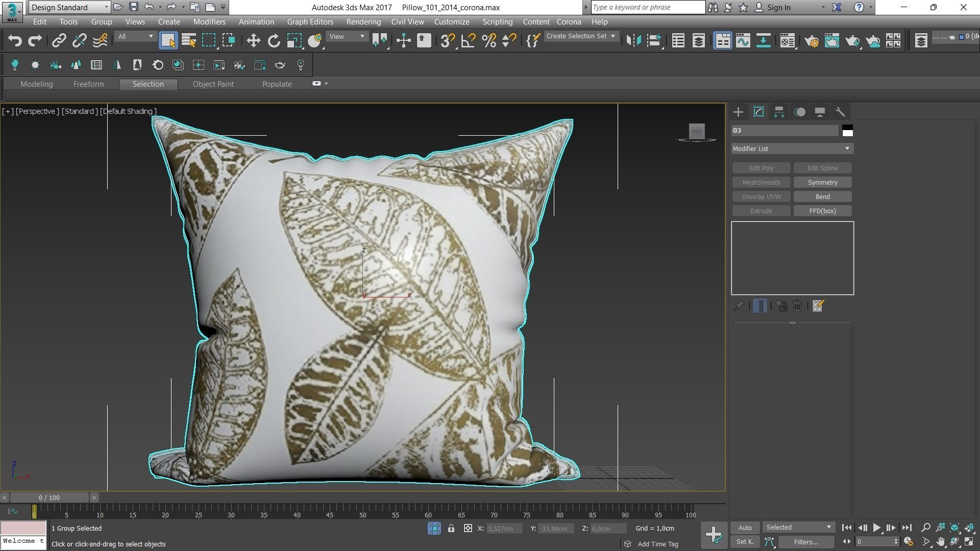Toggle Spinner Snap
This screenshot has width=980, height=551.
(509, 41)
